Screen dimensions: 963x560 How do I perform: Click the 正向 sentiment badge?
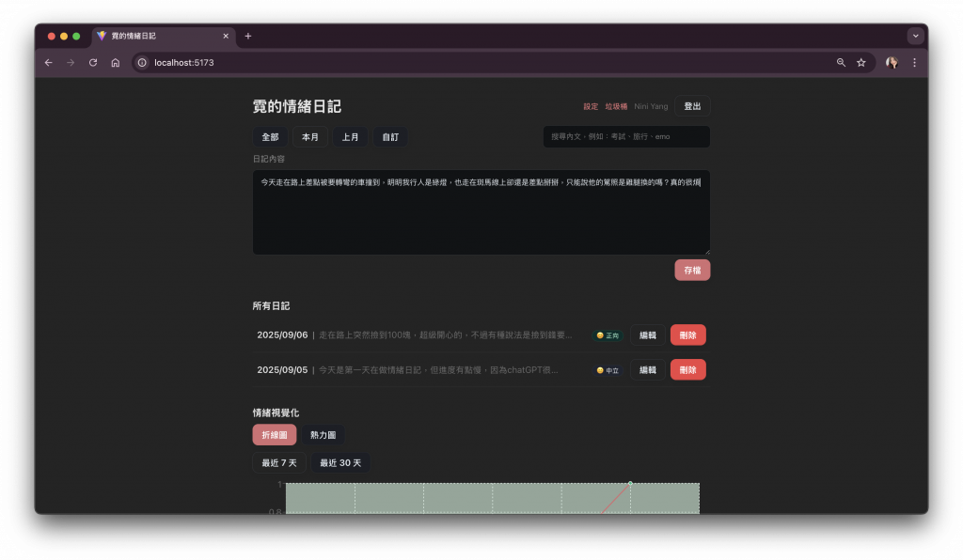pyautogui.click(x=608, y=335)
